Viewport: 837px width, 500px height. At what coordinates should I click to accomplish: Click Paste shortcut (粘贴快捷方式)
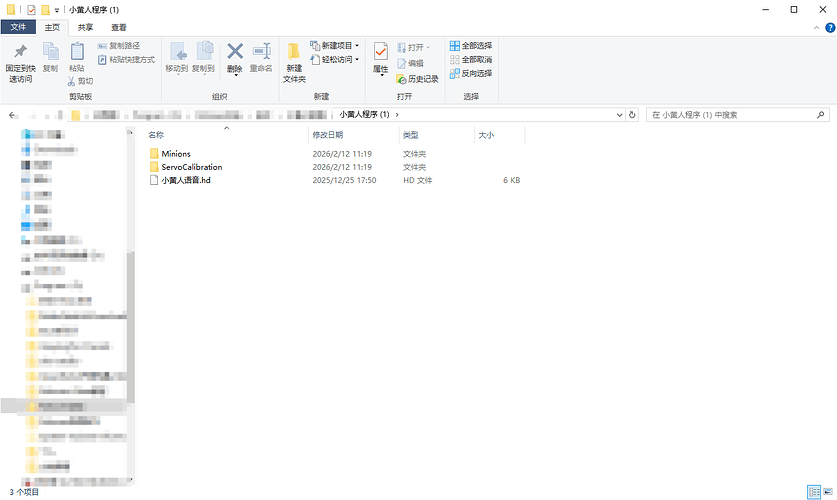pos(127,60)
